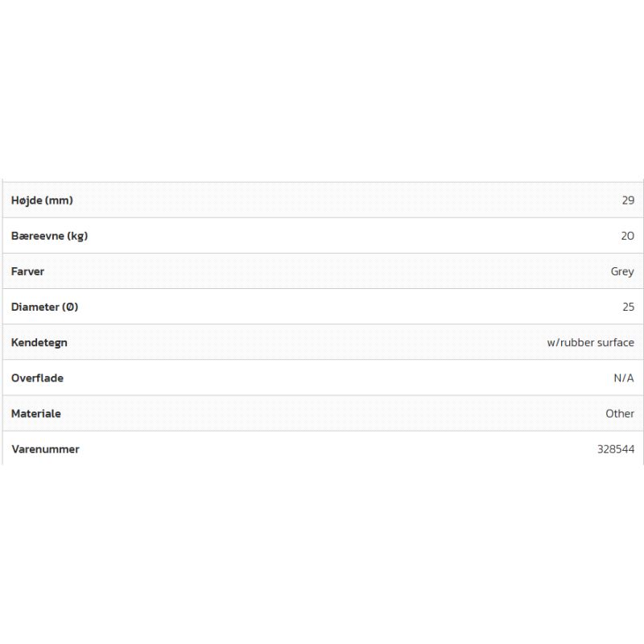
Task: Click the Kendetegn label
Action: [39, 342]
